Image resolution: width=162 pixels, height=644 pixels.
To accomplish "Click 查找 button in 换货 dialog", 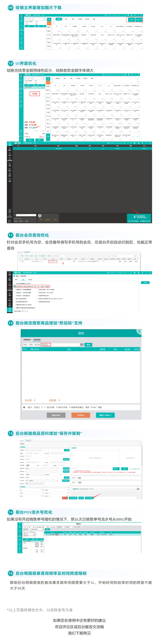I will (x=88, y=345).
